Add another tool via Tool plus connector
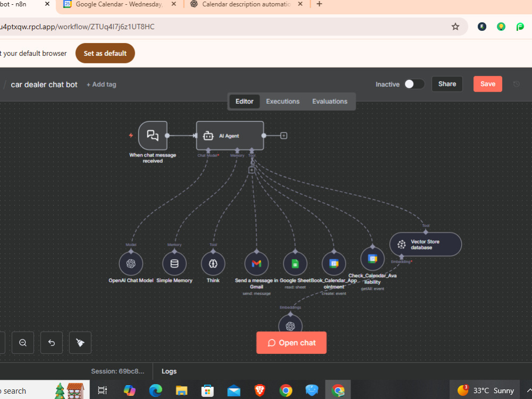532x399 pixels. click(x=252, y=170)
